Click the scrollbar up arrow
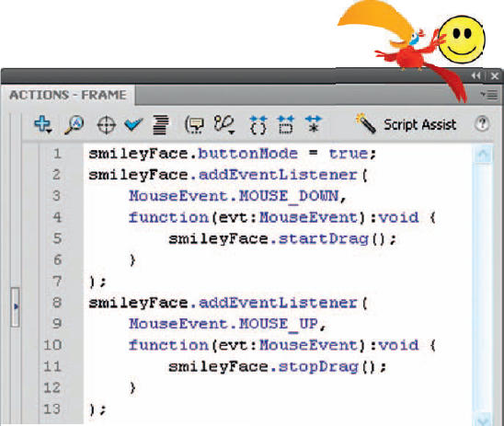This screenshot has width=504, height=426. click(x=483, y=155)
